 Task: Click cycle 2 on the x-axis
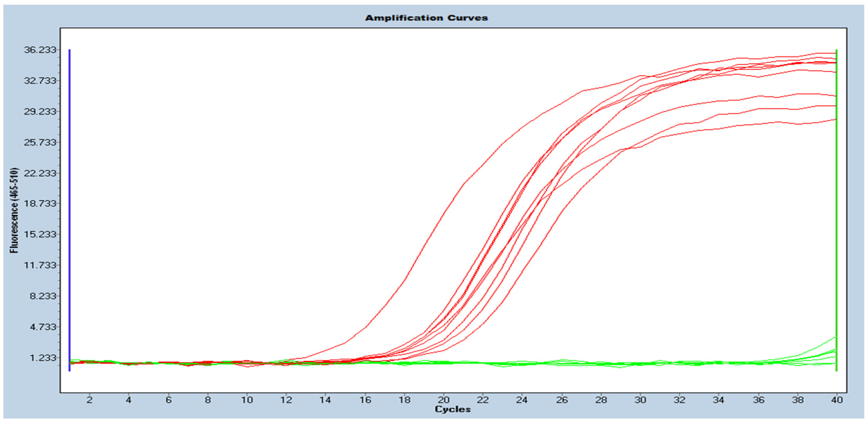click(89, 400)
